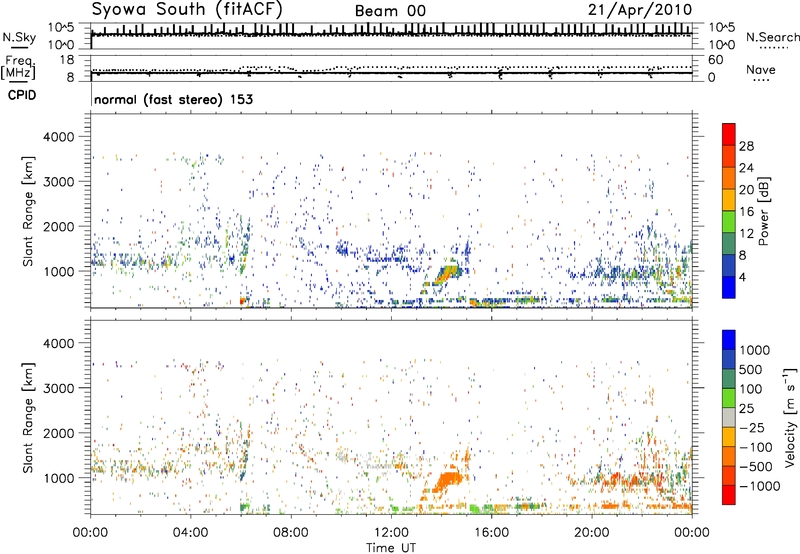Click the 'Syowa South (fitACF)' title
Viewport: 800px width, 554px height.
[187, 10]
